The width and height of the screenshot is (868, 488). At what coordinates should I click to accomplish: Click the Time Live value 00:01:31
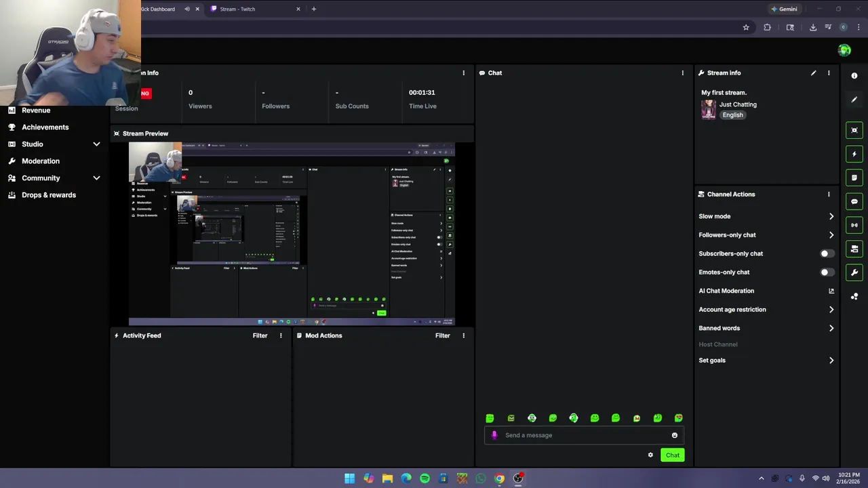coord(422,92)
